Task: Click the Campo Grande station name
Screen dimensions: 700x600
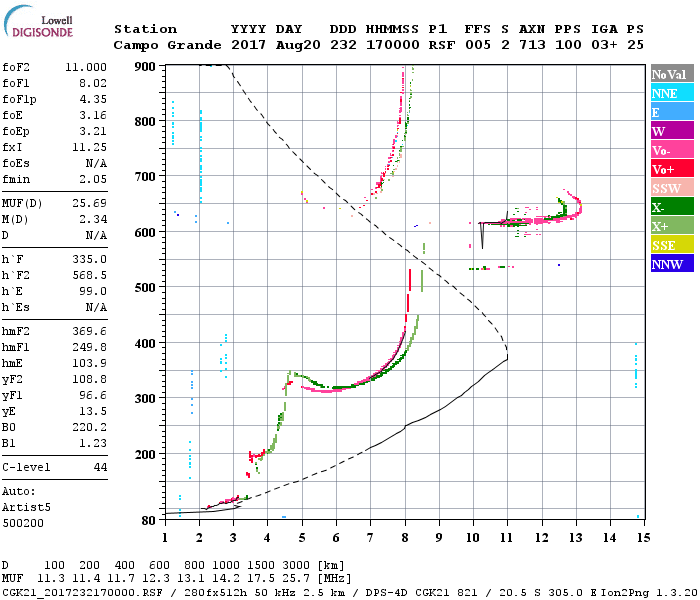Action: (160, 45)
